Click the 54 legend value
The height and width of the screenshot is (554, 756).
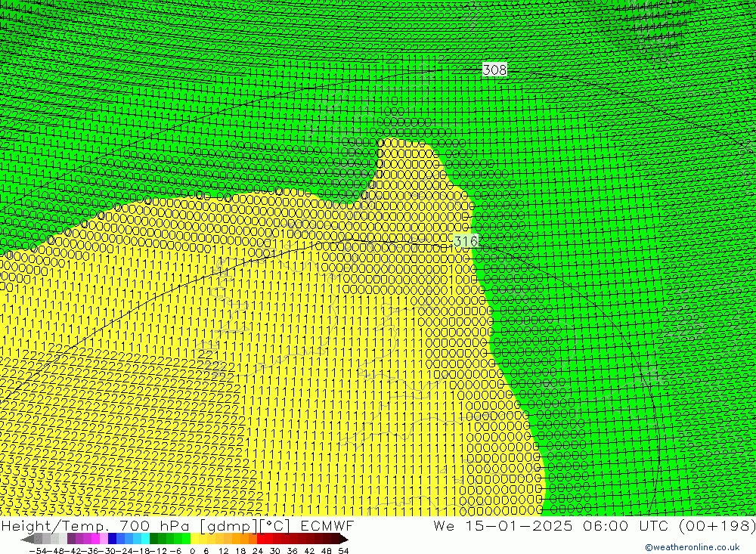pyautogui.click(x=343, y=551)
